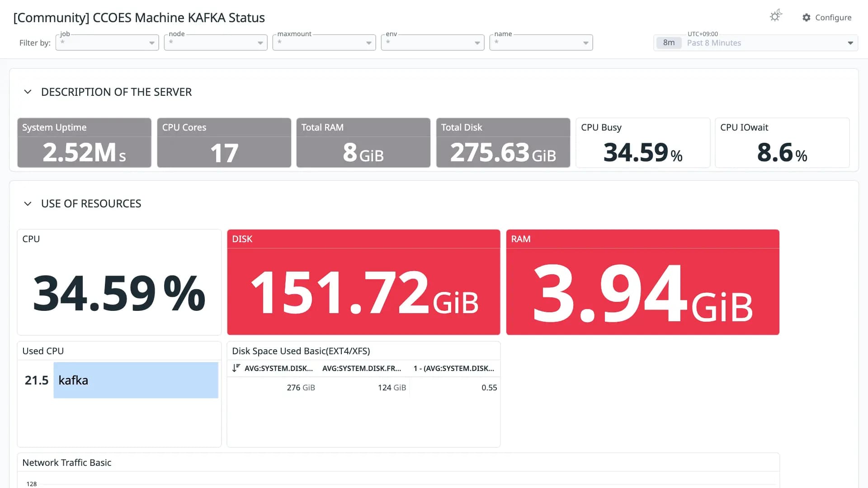Screen dimensions: 868x488
Task: Click the Total RAM 8 GiB tile
Action: click(x=363, y=143)
